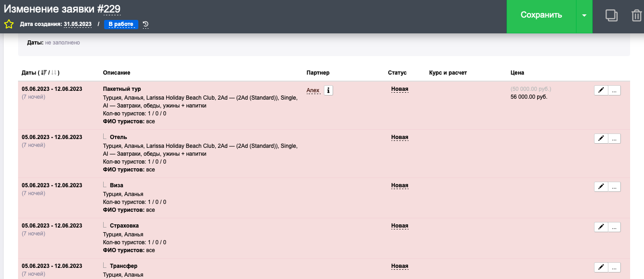The image size is (644, 279).
Task: Mark request as favorite with star icon
Action: [9, 24]
